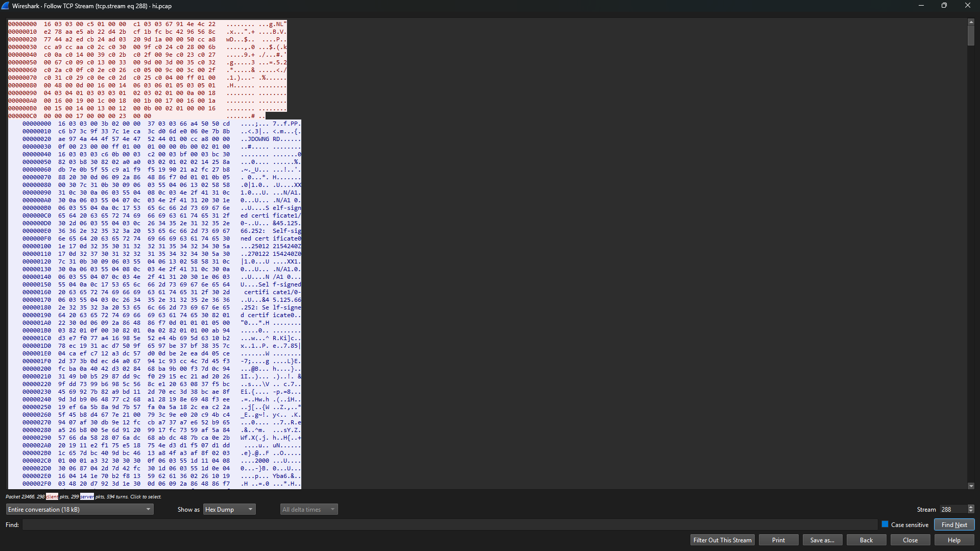
Task: Click into the Find text field
Action: pos(450,524)
